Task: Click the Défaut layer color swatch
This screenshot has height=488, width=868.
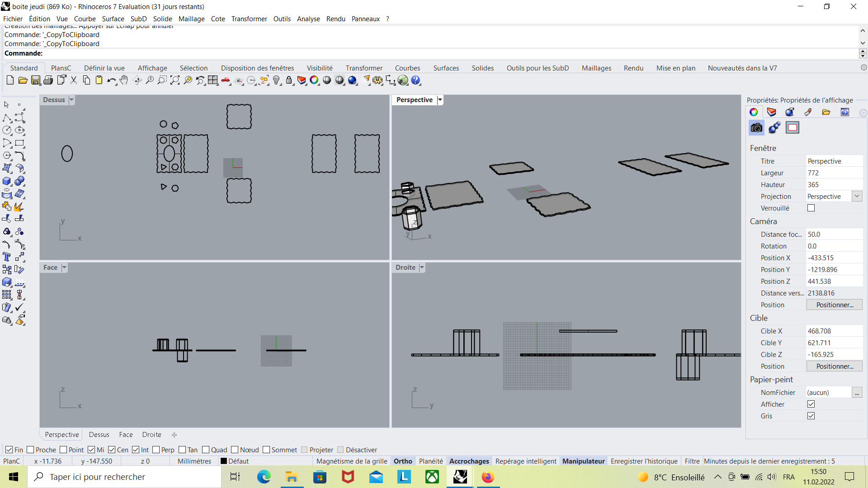Action: [x=223, y=461]
